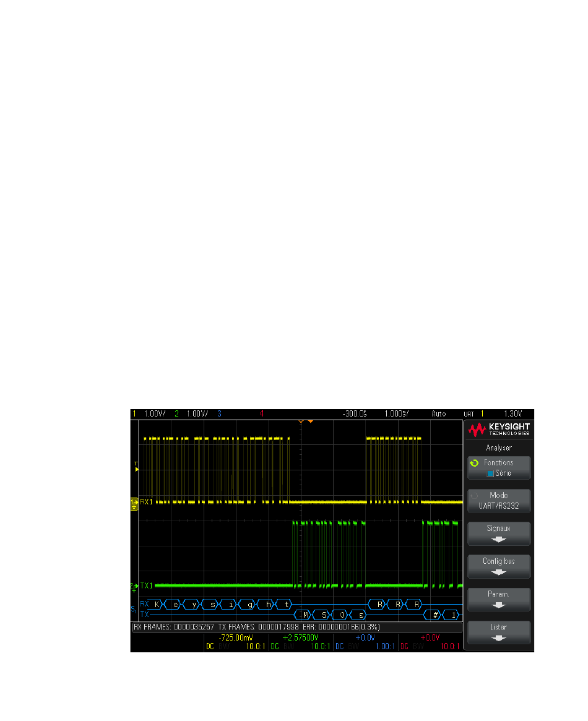Click the S1 serial bus indicator
Image resolution: width=588 pixels, height=721 pixels.
coord(133,609)
